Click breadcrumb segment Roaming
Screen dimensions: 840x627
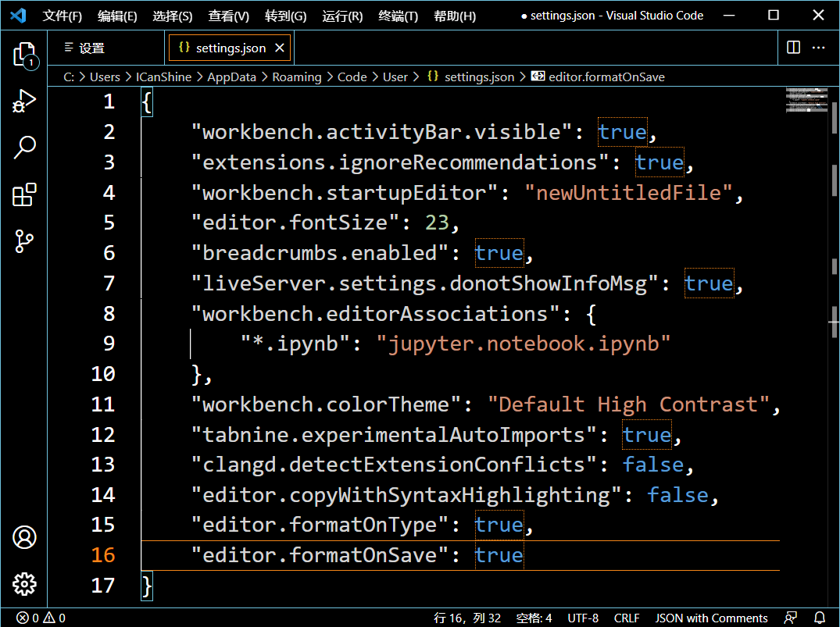pos(297,77)
